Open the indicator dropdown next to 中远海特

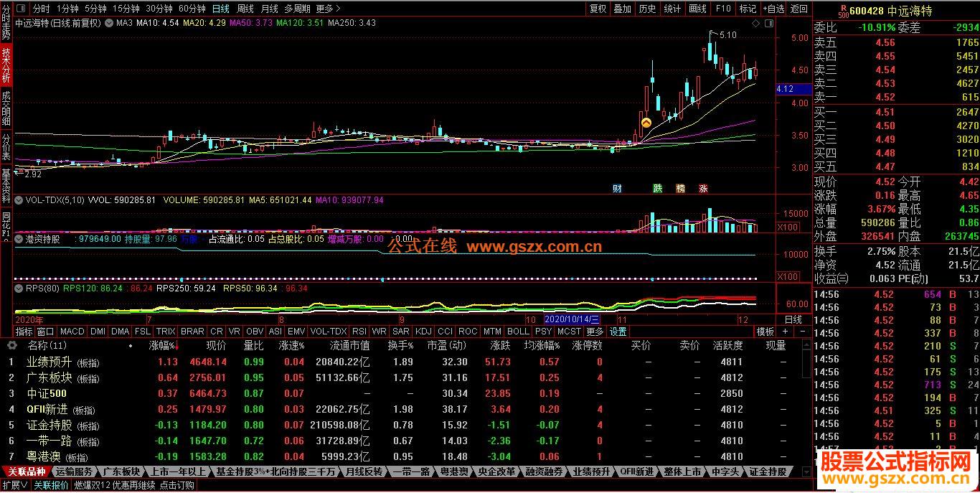[108, 23]
